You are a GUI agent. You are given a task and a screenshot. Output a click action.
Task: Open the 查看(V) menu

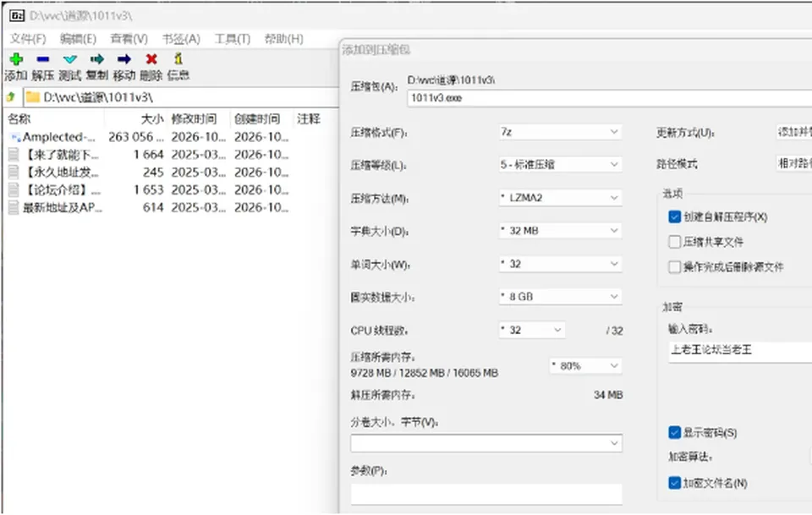[129, 39]
